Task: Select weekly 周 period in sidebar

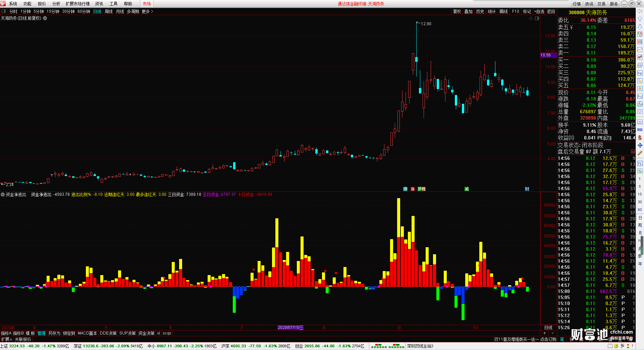Action: (x=640, y=225)
